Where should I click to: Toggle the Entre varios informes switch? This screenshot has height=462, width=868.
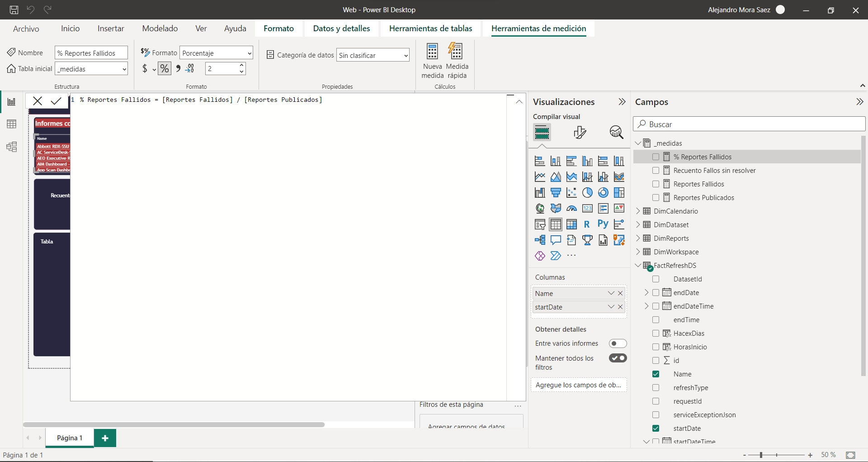[618, 343]
